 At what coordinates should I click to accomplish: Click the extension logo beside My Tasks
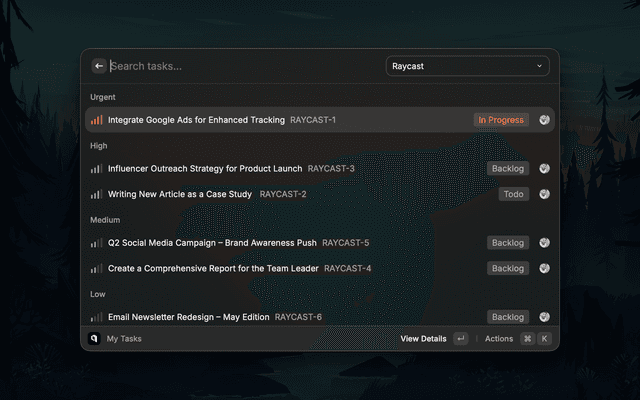(x=94, y=338)
